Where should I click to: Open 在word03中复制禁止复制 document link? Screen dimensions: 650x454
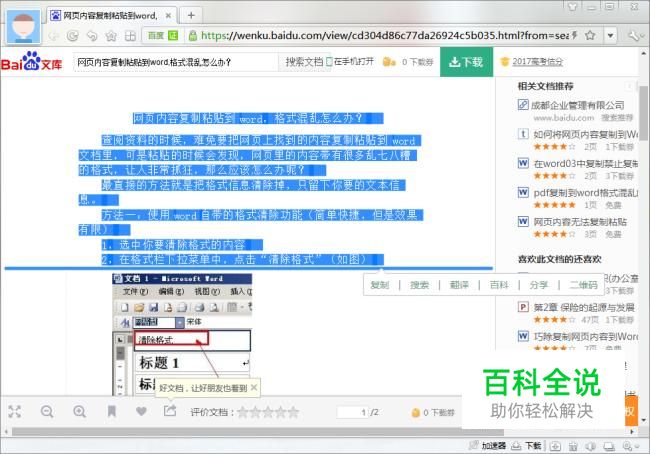(585, 163)
